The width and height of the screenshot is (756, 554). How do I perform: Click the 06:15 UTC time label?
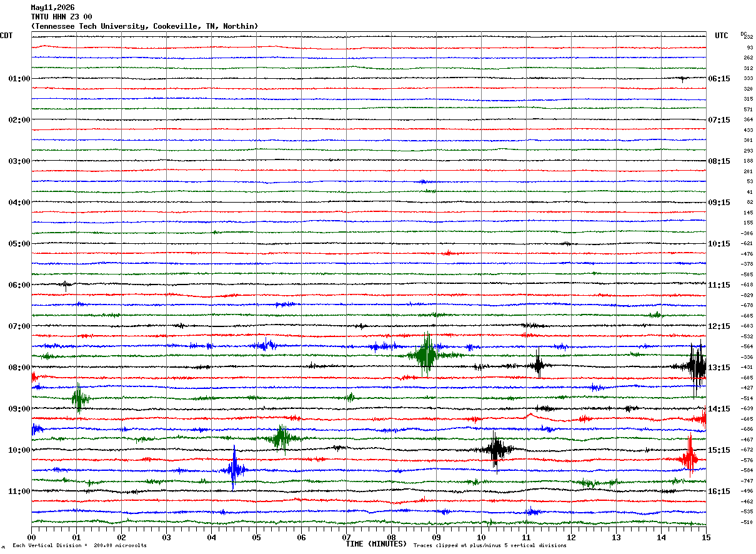pos(719,79)
